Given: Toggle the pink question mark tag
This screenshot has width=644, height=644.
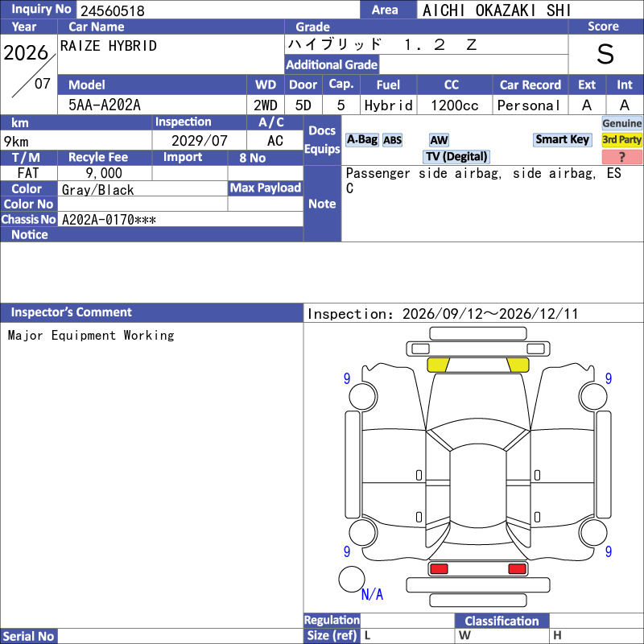Looking at the screenshot, I should tap(621, 157).
